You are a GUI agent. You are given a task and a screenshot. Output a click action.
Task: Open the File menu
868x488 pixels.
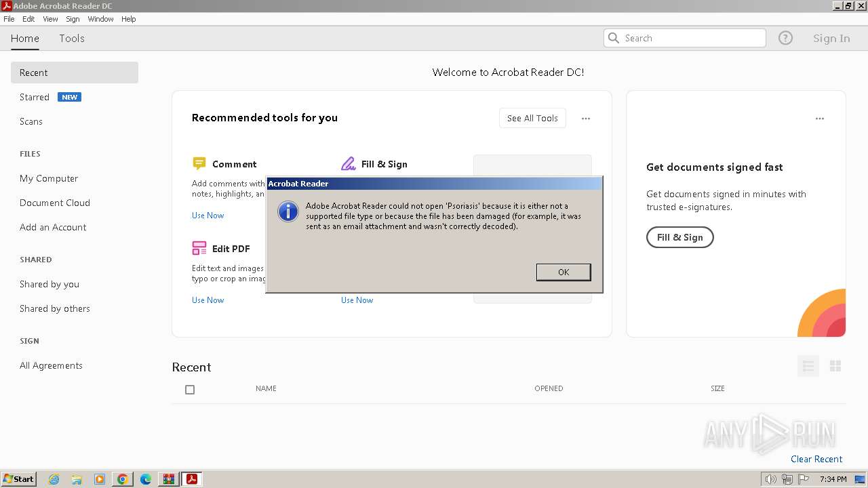pos(9,19)
